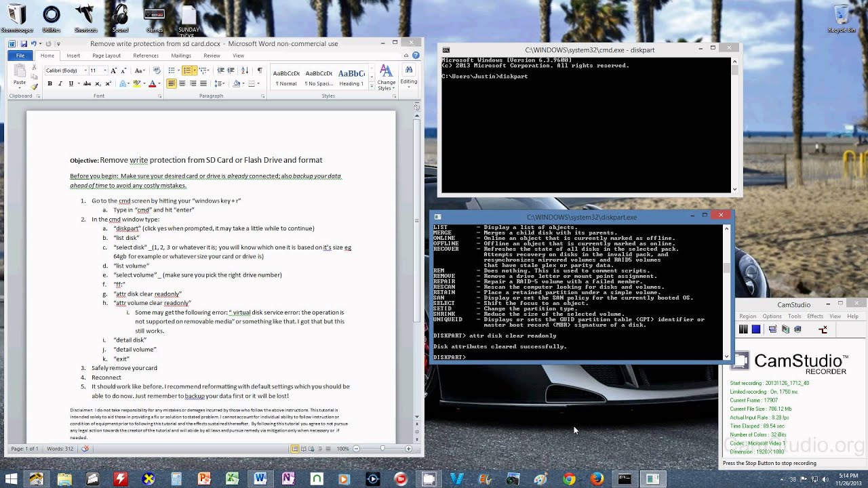Screen dimensions: 868x488
Task: Open the Effects menu in CamStudio
Action: (815, 317)
